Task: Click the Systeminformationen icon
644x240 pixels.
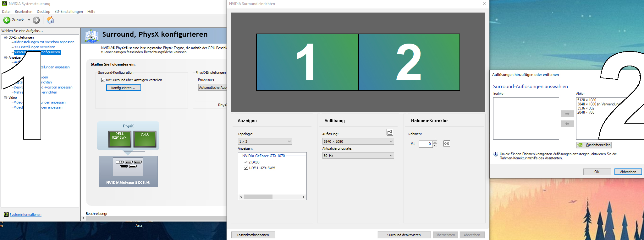Action: point(6,215)
